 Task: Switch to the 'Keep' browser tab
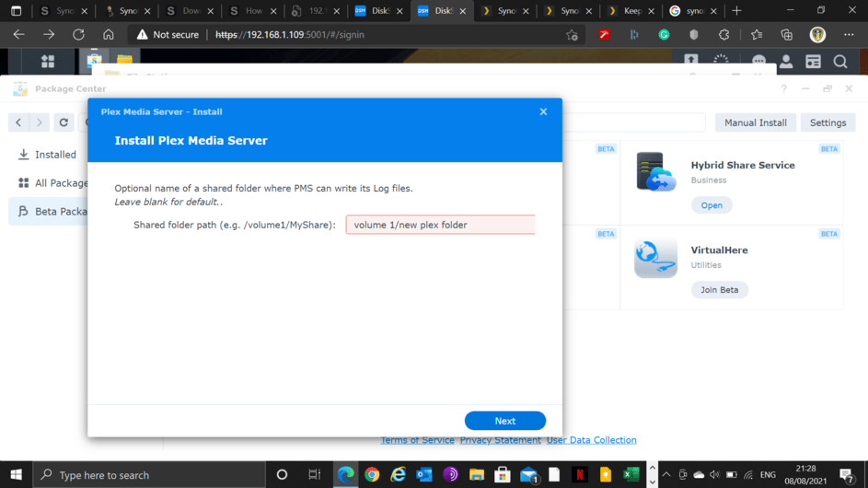click(631, 10)
